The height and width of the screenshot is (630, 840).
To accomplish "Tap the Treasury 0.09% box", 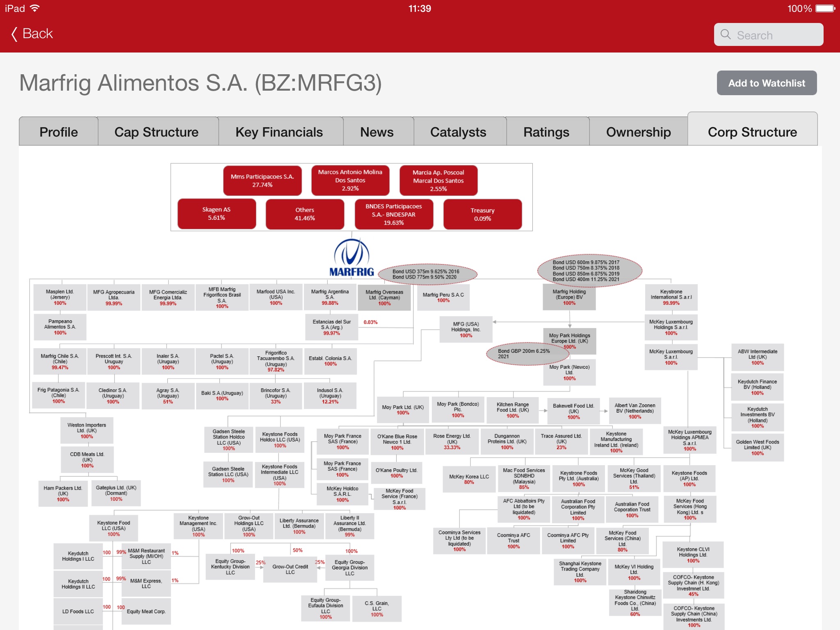I will point(483,214).
